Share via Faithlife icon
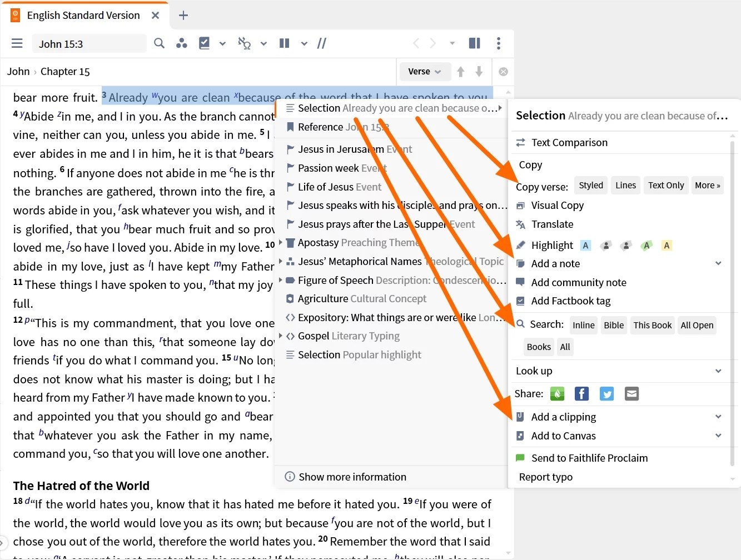741x560 pixels. pyautogui.click(x=557, y=394)
